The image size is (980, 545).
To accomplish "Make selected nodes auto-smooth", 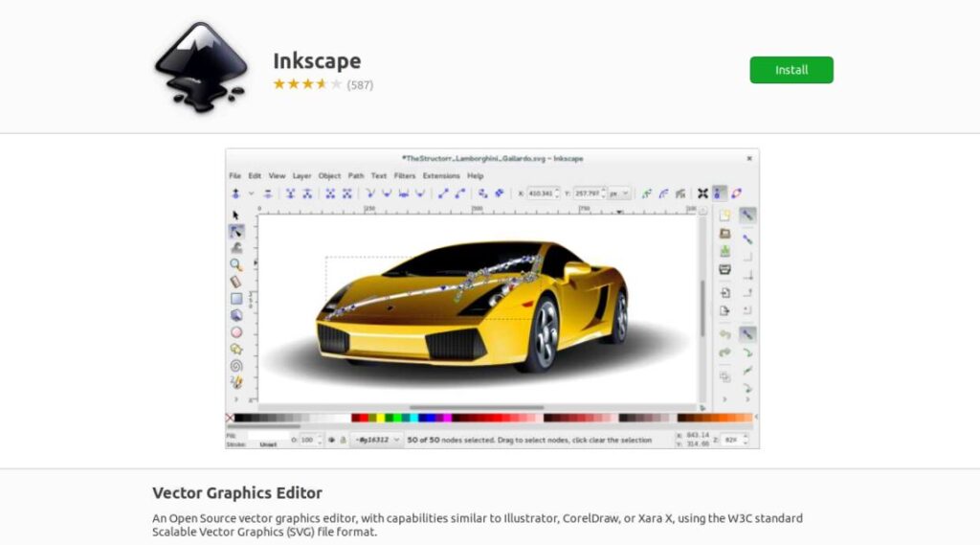I will [421, 194].
